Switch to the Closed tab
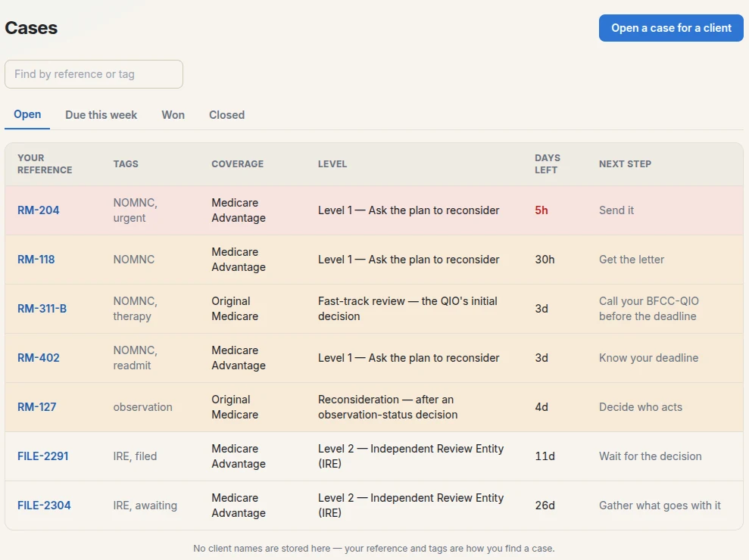The width and height of the screenshot is (749, 560). point(227,115)
